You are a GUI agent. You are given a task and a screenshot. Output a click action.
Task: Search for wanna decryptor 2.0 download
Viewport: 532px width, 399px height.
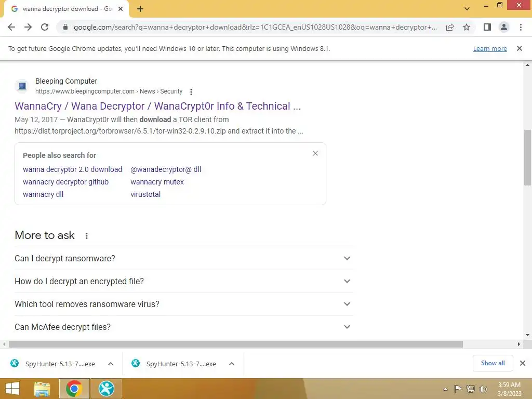(x=72, y=169)
